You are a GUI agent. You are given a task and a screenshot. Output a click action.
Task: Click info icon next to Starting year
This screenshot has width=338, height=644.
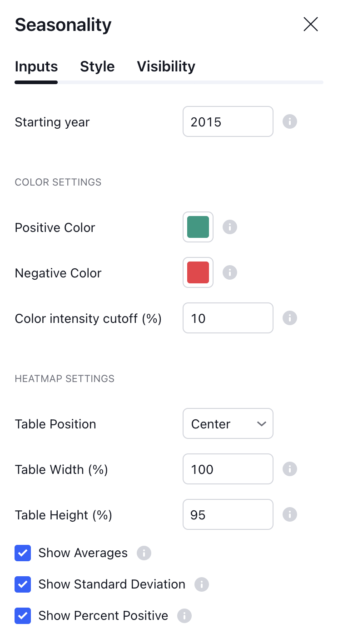(x=290, y=122)
